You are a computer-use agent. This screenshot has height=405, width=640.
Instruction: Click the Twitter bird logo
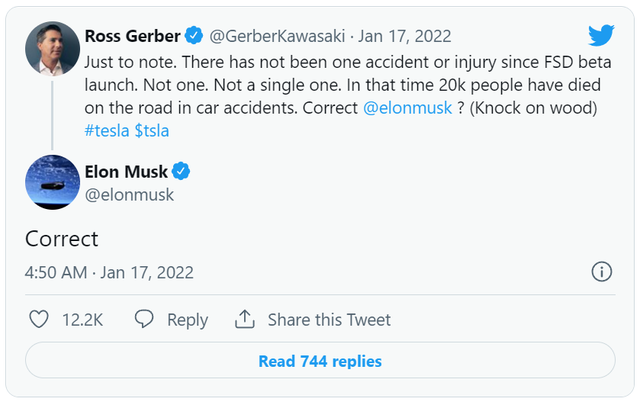tap(602, 36)
